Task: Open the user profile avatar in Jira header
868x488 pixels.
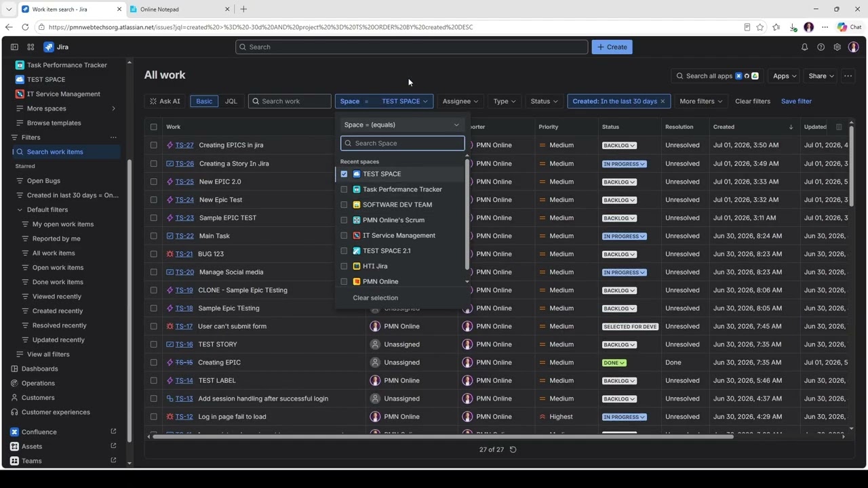Action: click(x=853, y=47)
